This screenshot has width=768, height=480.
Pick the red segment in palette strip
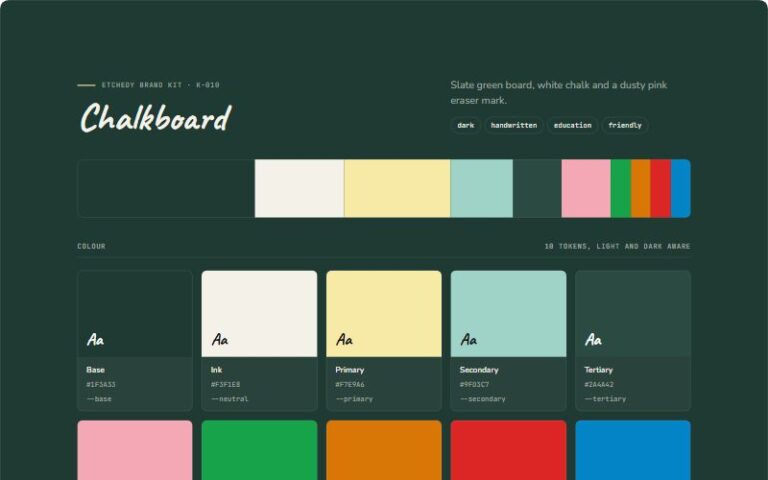pyautogui.click(x=661, y=189)
